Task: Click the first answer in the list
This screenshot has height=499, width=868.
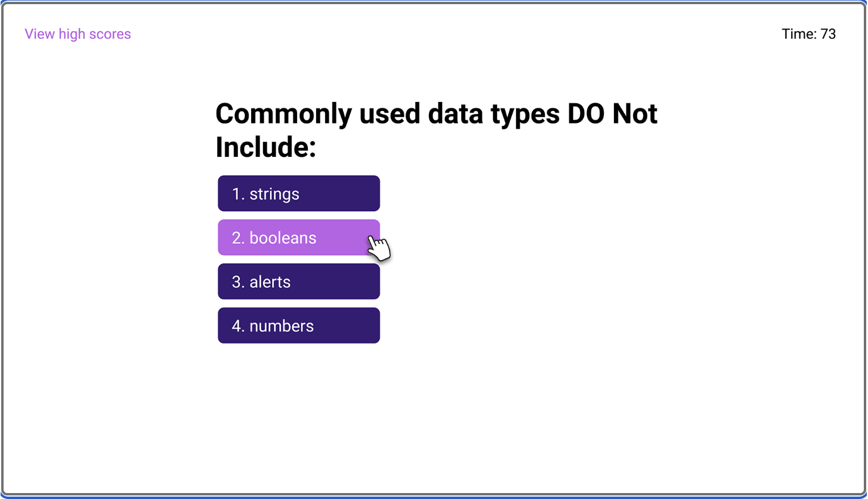Action: 298,193
